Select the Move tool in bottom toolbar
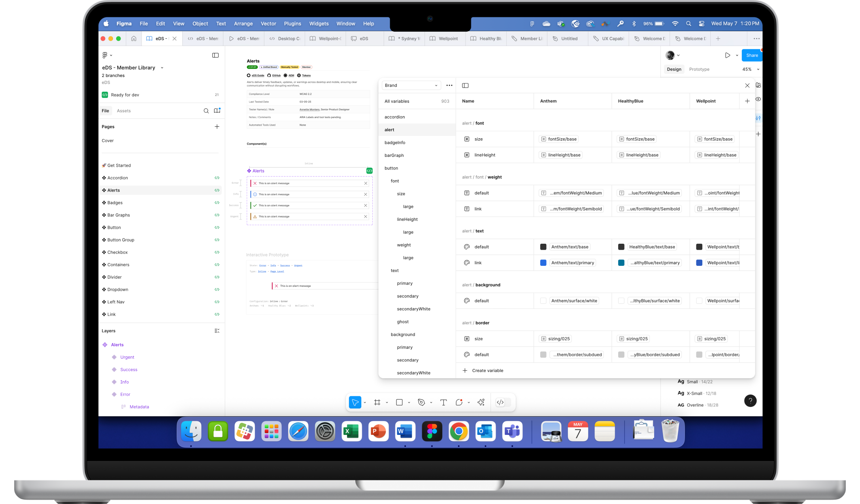The width and height of the screenshot is (860, 504). tap(355, 402)
